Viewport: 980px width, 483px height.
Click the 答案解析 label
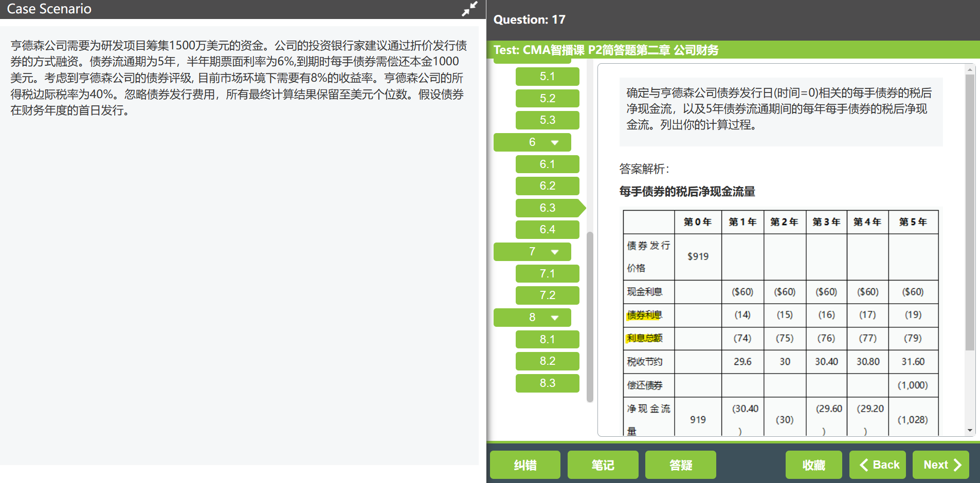[645, 169]
